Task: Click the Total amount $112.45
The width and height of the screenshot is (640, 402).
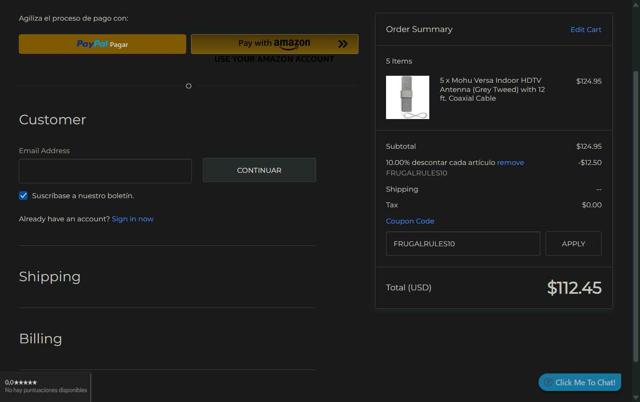Action: (574, 288)
